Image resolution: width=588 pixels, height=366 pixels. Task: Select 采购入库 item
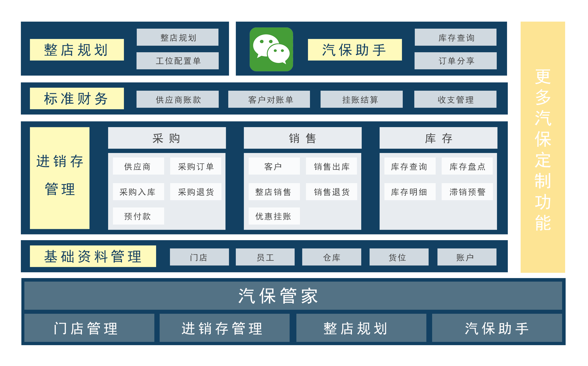[139, 192]
